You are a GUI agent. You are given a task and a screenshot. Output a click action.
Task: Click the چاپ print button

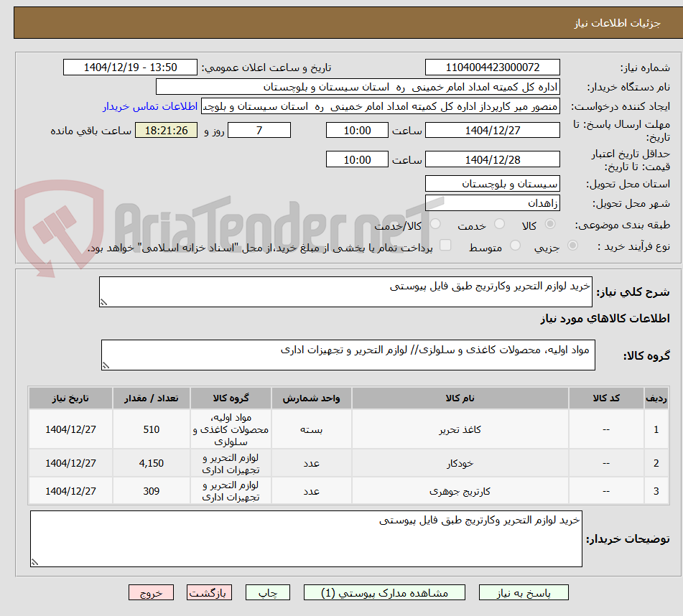coord(268,592)
